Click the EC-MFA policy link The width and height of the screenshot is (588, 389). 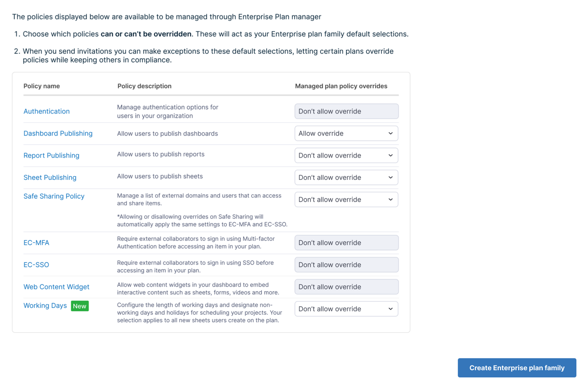[x=36, y=243]
